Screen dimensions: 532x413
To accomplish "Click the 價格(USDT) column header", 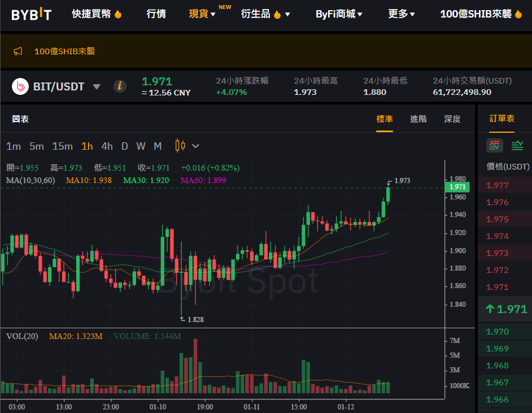I will tap(508, 167).
